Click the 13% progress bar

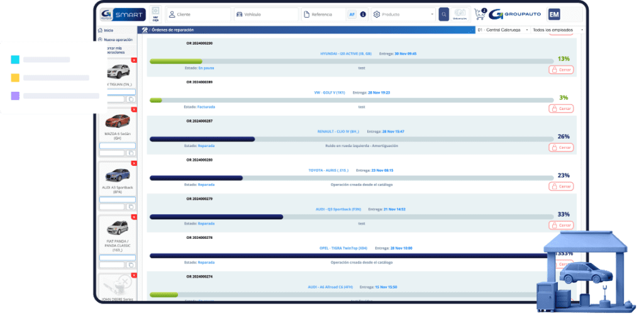tap(352, 62)
